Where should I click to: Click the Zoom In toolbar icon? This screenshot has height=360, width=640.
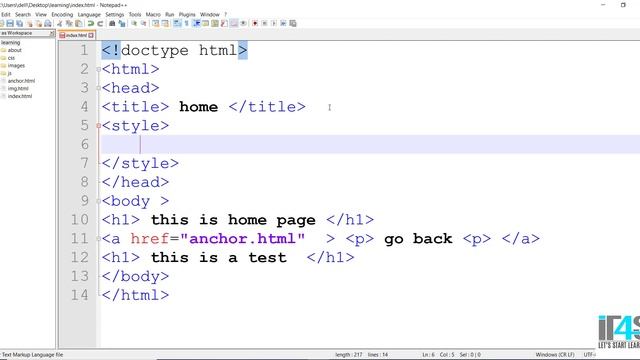coord(134,23)
